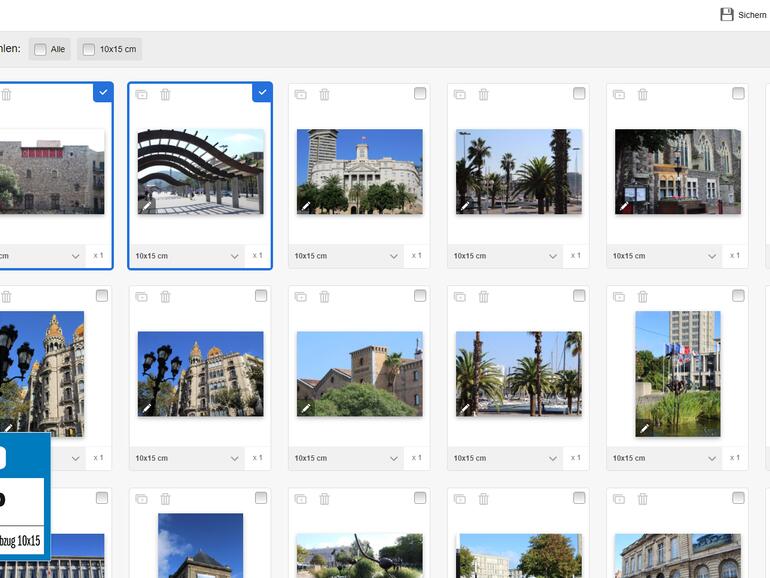The height and width of the screenshot is (578, 770).
Task: Delete the pergola photo with trash icon
Action: pos(166,95)
